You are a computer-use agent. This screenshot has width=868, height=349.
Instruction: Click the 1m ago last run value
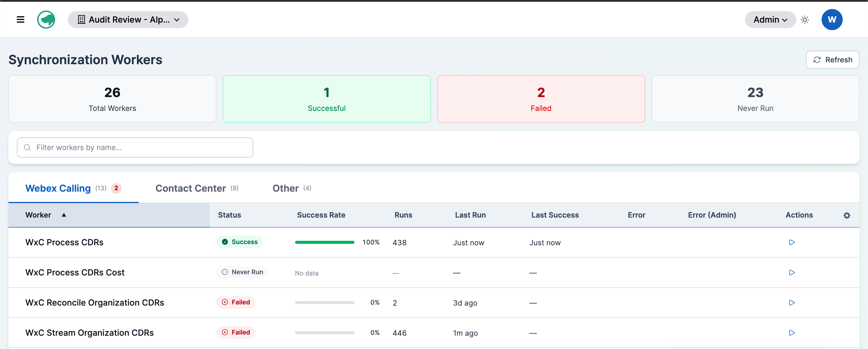[x=465, y=333]
